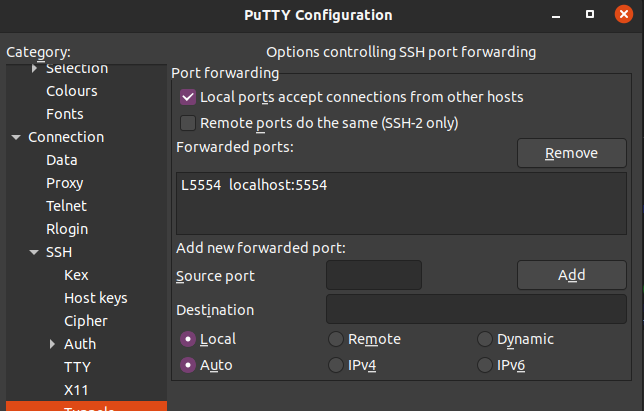Viewport: 644px width, 411px height.
Task: Close the PuTTY Configuration window
Action: 624,15
